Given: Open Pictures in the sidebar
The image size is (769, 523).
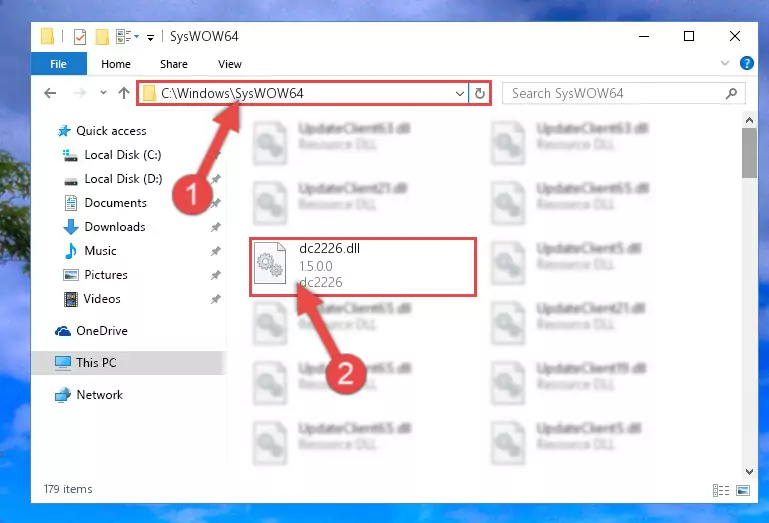Looking at the screenshot, I should 105,275.
